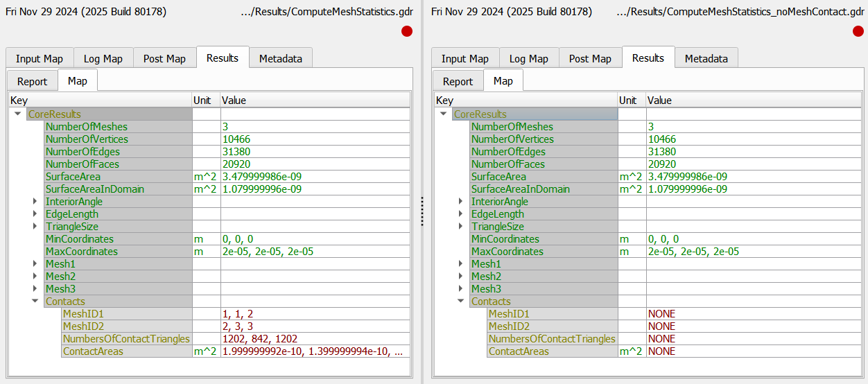The height and width of the screenshot is (384, 868).
Task: Select NumberOfMeshes row in left panel
Action: click(x=209, y=127)
